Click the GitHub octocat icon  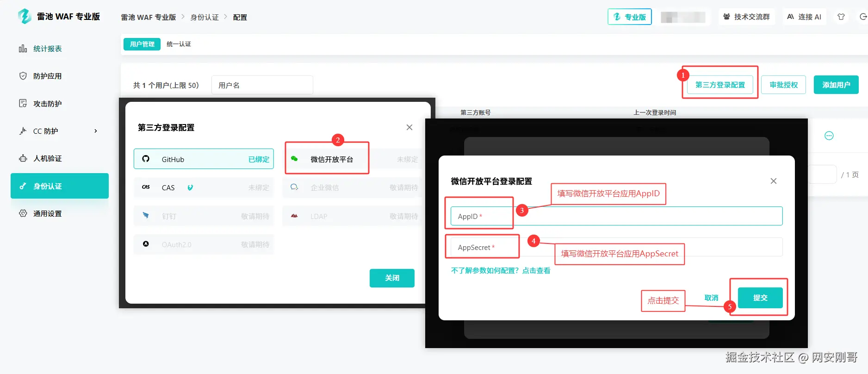point(146,159)
